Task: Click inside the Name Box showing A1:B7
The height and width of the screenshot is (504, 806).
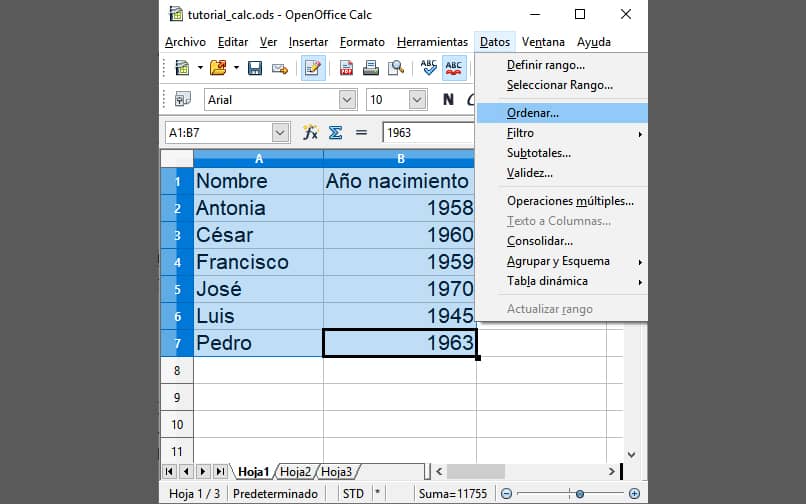Action: click(218, 133)
